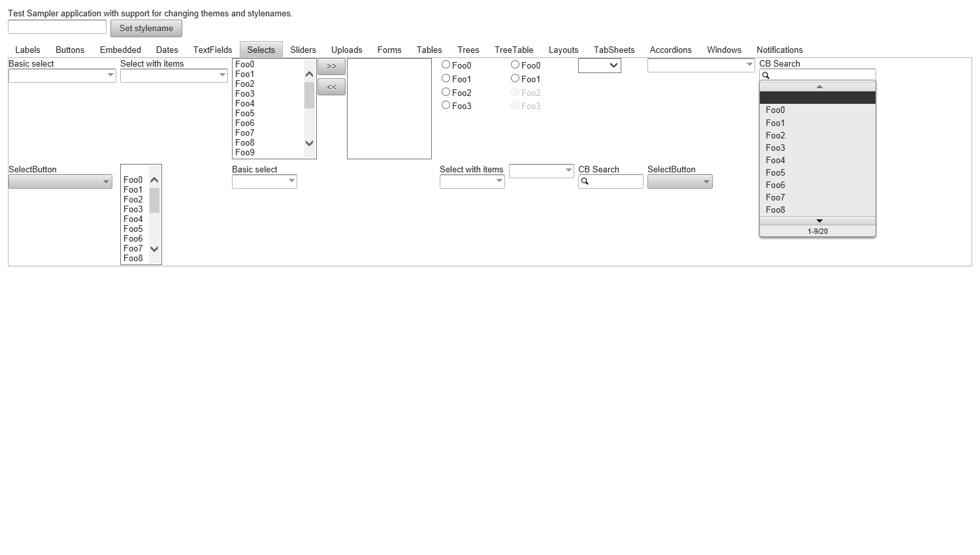Open the TreeTable tab
Screen dimensions: 980x555
[x=514, y=50]
